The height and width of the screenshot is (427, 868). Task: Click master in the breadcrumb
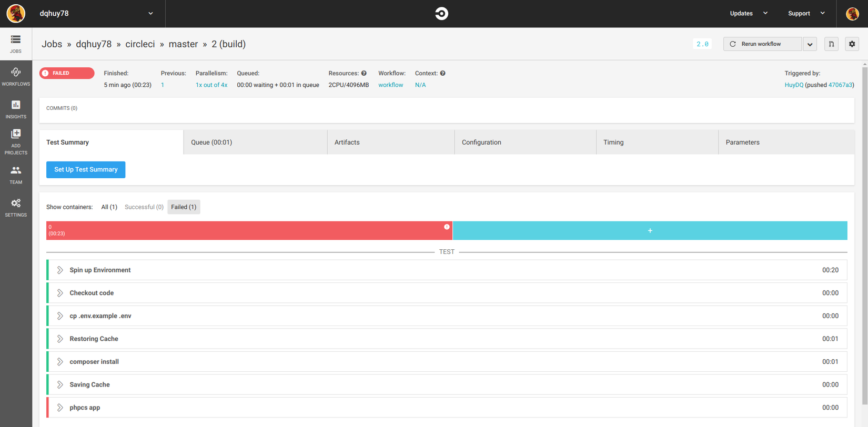point(183,44)
